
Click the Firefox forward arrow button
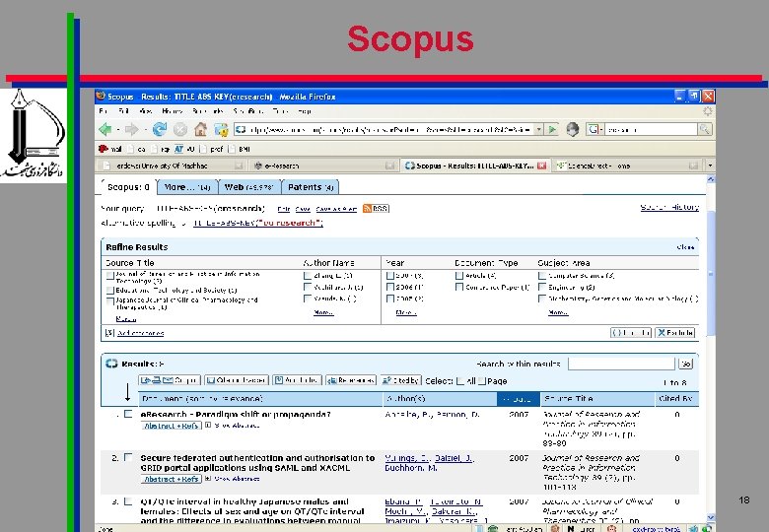pos(132,129)
